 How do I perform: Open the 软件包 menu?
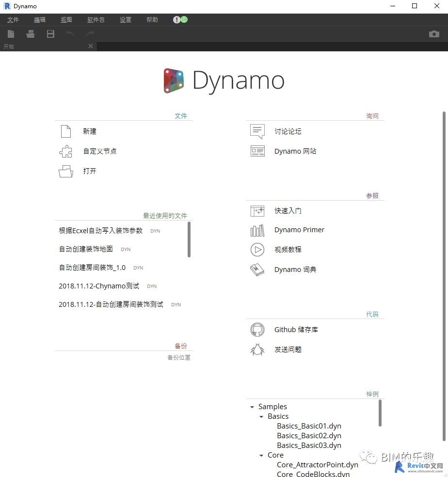96,20
